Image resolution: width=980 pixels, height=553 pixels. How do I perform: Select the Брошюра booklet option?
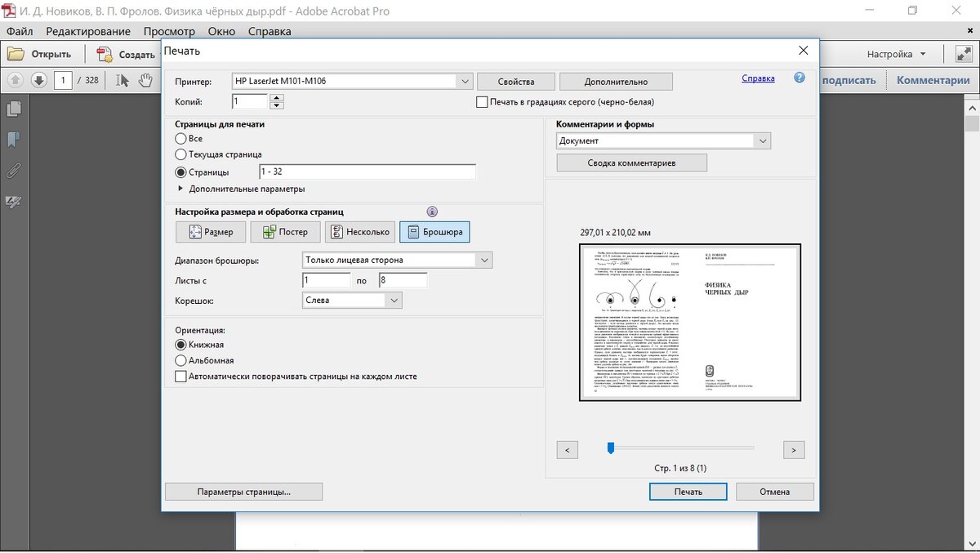pos(434,232)
